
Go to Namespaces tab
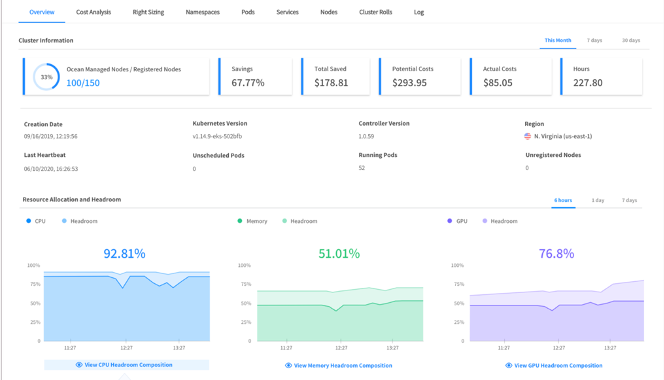[x=202, y=12]
